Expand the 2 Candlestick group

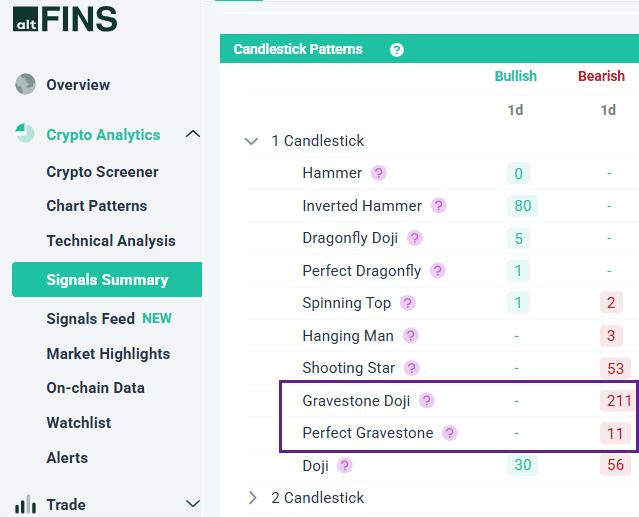coord(252,497)
